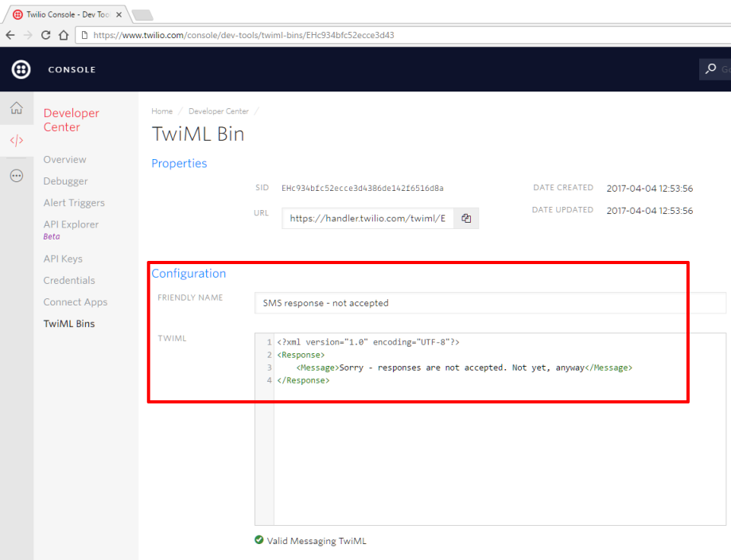731x560 pixels.
Task: Open the Credentials page
Action: [69, 280]
